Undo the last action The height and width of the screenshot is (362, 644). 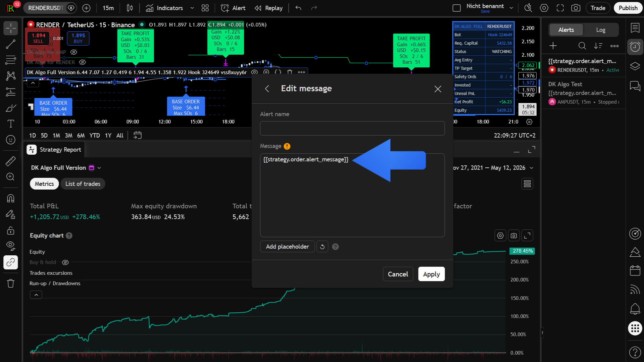coord(298,8)
